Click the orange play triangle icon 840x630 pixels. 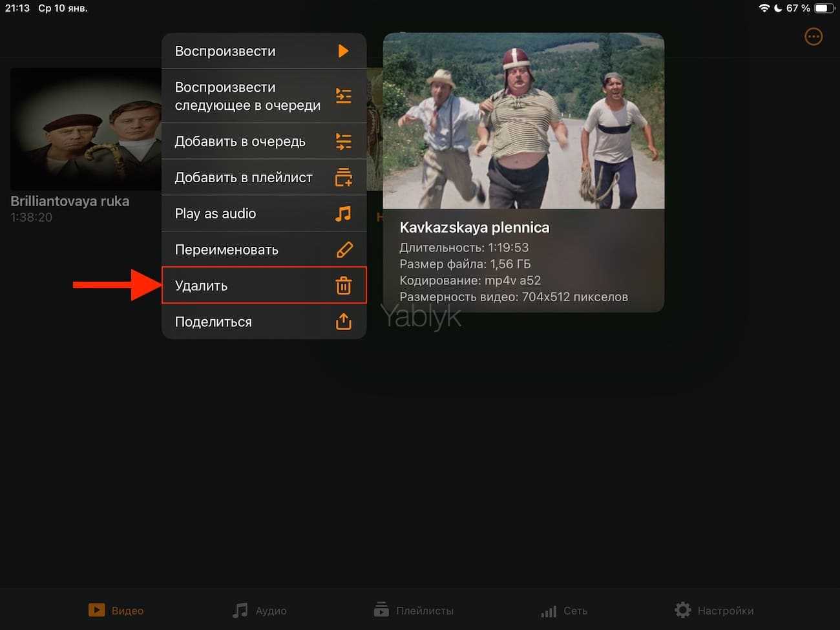[343, 51]
